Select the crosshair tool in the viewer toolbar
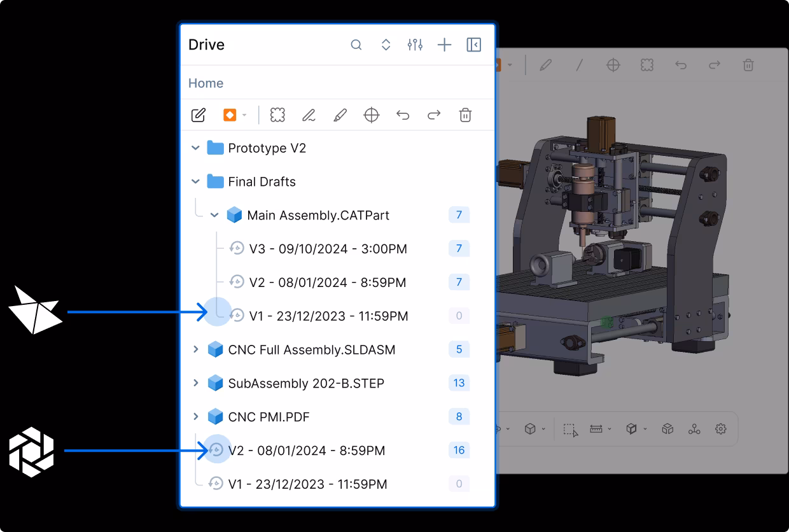This screenshot has width=789, height=532. point(613,65)
